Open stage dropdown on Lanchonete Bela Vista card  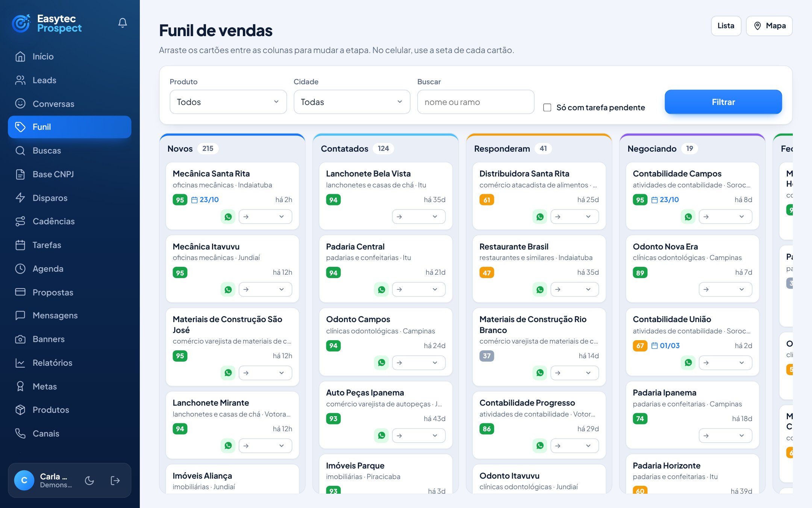tap(418, 217)
